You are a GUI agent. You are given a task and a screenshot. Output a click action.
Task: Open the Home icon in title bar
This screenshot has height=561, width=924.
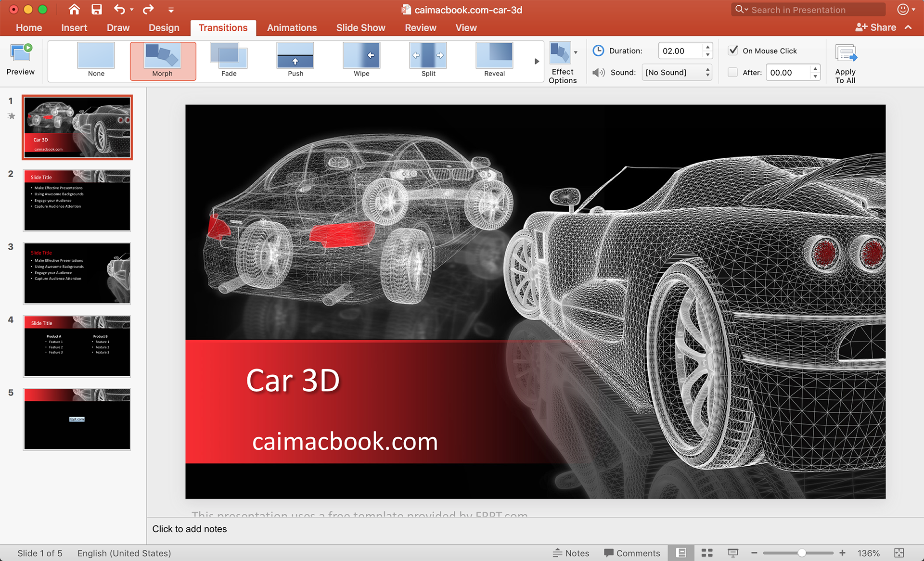74,9
